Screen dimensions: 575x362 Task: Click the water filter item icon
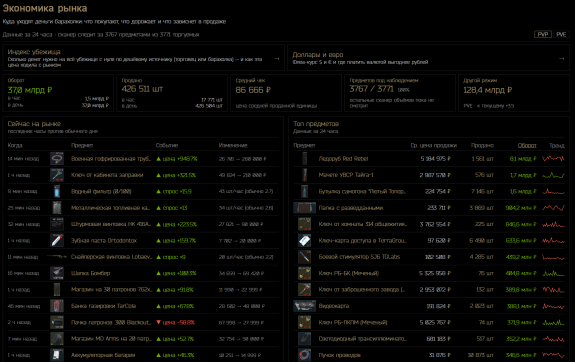point(57,191)
